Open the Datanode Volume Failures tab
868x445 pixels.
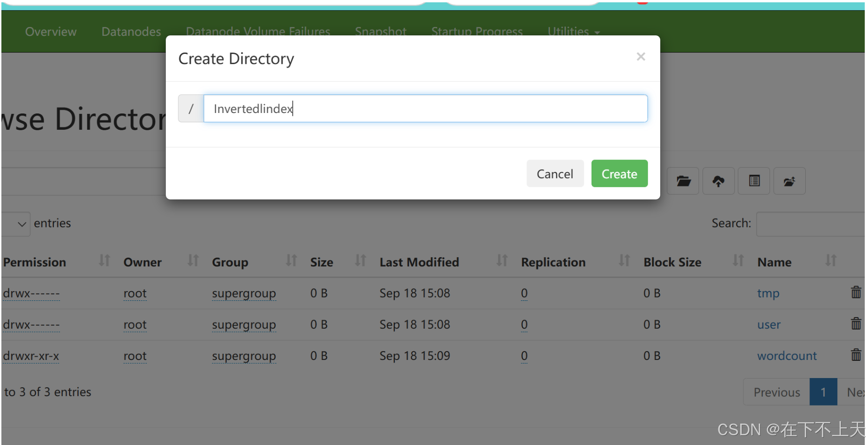click(258, 32)
